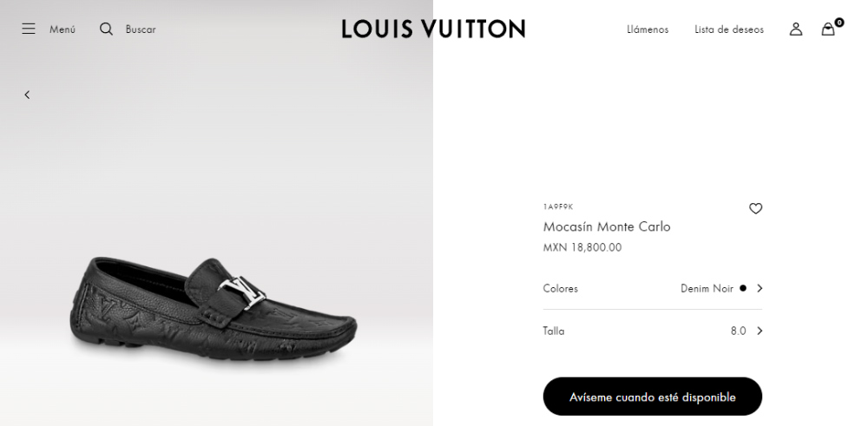Select the Buscar search label
This screenshot has height=426, width=868.
click(141, 29)
